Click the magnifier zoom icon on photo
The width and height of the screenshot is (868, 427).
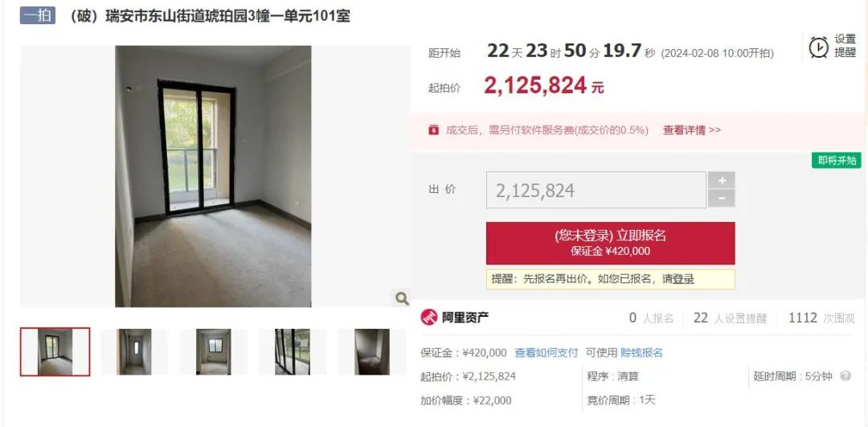[402, 298]
